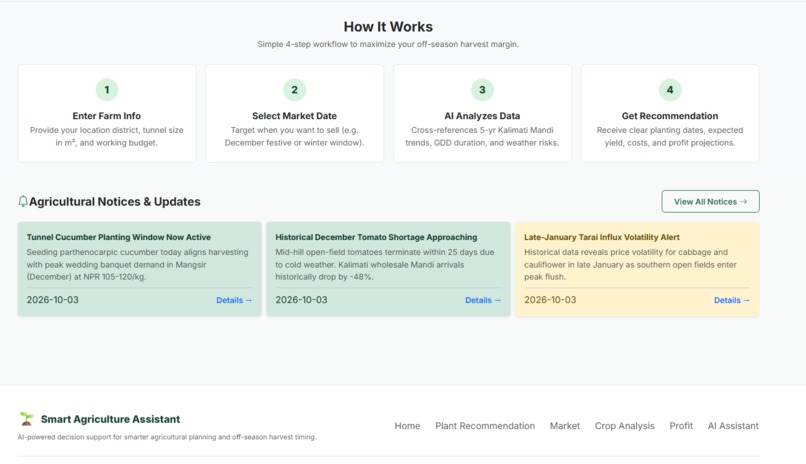Go to Home in footer navigation
This screenshot has width=806, height=464.
coord(407,426)
